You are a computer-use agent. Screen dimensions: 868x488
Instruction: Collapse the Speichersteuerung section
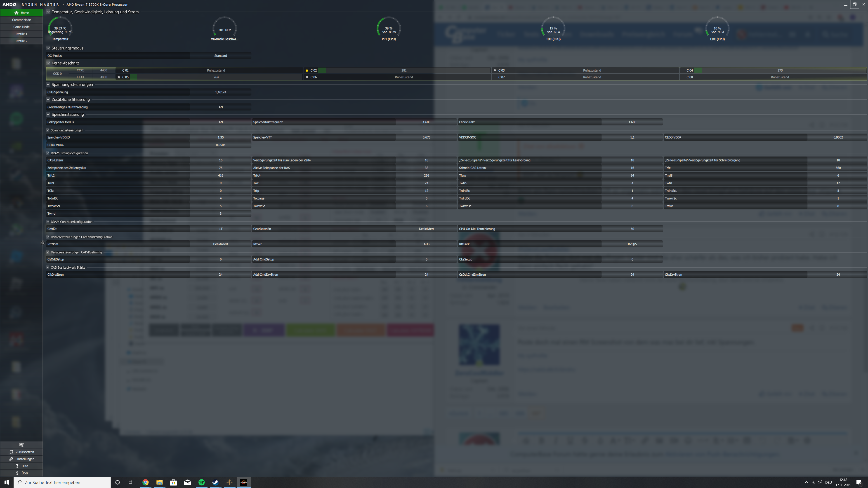[48, 115]
